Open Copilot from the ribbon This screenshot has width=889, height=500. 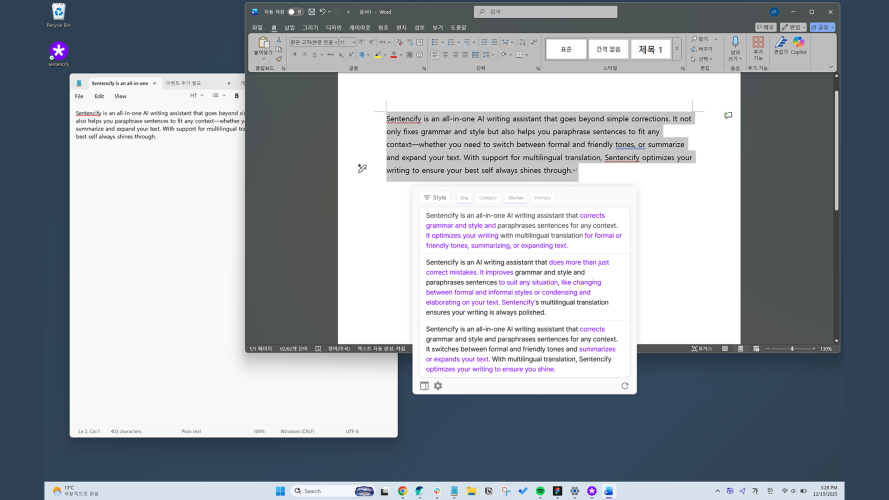[x=798, y=43]
